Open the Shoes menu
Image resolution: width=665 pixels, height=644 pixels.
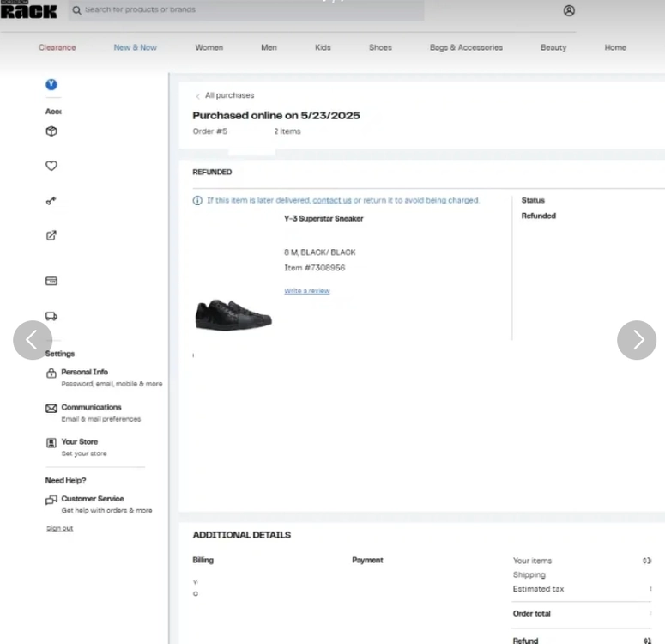click(380, 47)
